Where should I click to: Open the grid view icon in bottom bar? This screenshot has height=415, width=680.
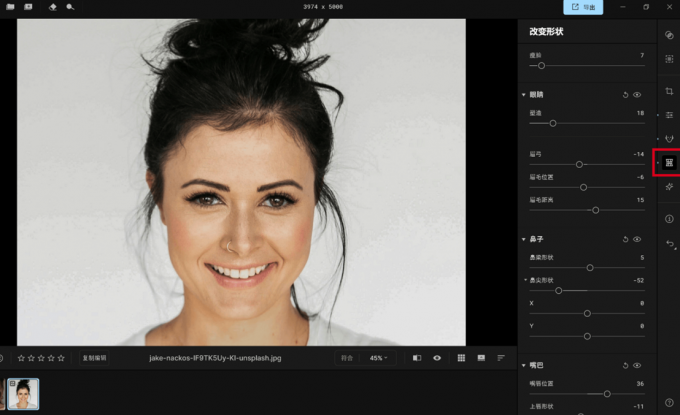tap(461, 357)
